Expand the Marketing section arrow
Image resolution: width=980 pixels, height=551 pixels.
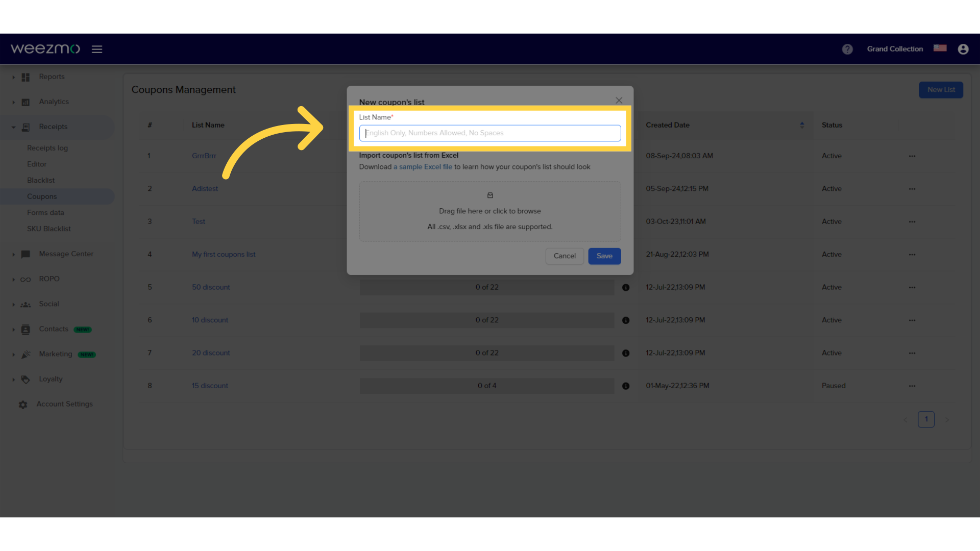click(14, 355)
